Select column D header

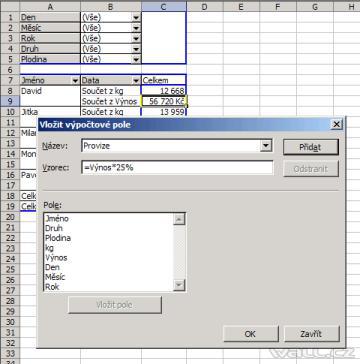205,6
